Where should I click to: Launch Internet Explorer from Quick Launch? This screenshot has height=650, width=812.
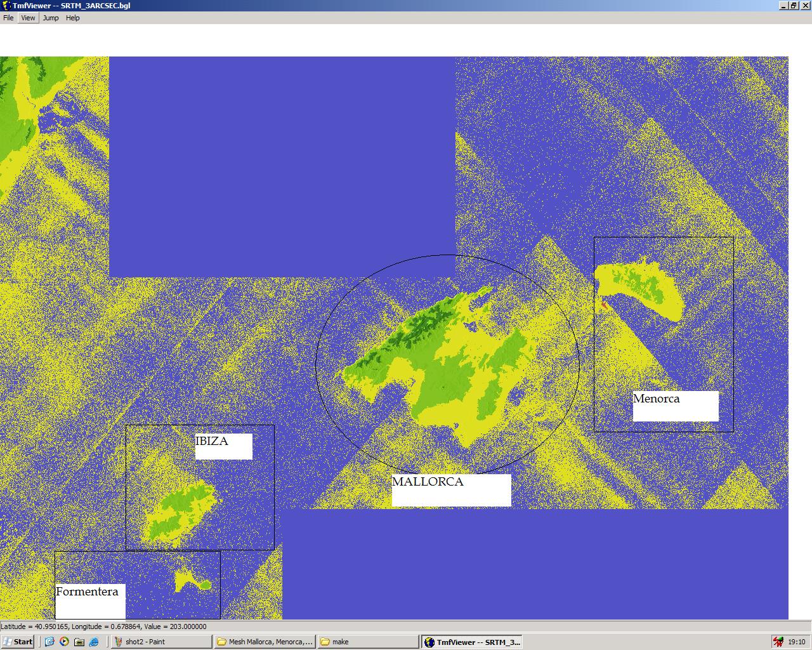pos(94,642)
